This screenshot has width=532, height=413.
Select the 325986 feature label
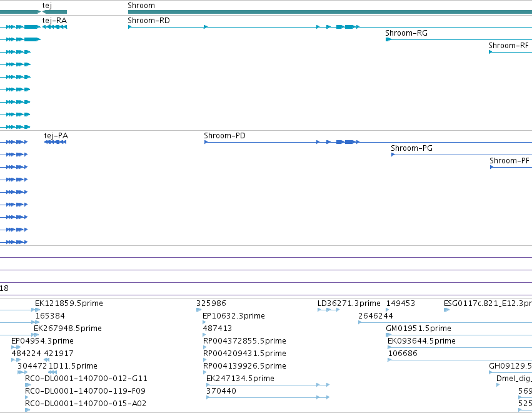click(211, 303)
